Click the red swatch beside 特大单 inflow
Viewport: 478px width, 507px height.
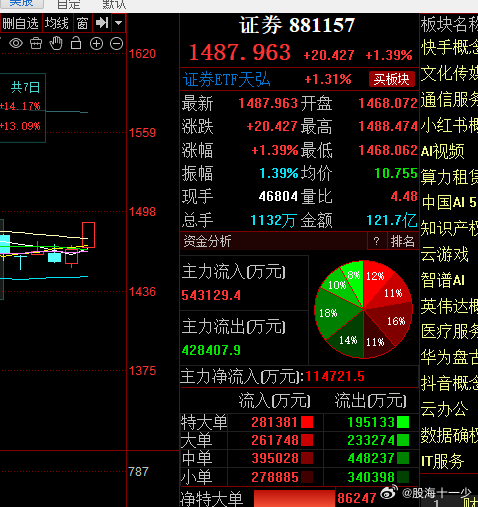click(x=307, y=422)
